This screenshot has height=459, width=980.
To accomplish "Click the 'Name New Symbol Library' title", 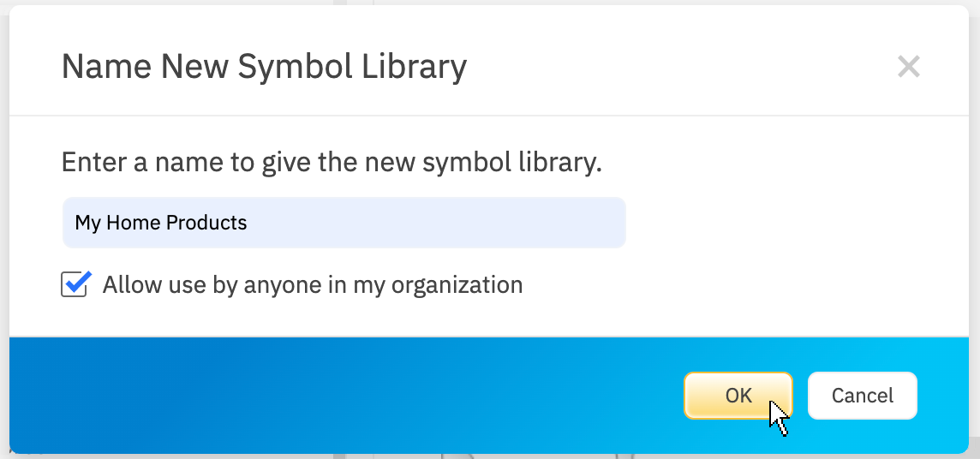I will (x=264, y=67).
